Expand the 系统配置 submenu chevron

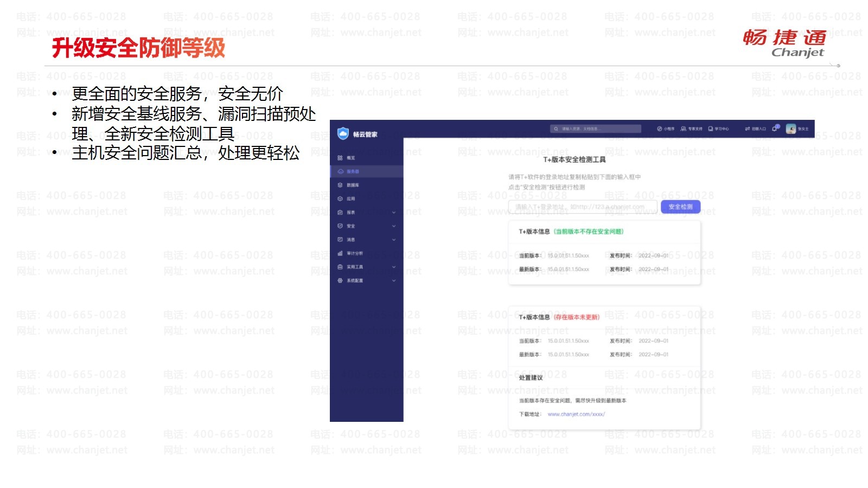point(394,280)
